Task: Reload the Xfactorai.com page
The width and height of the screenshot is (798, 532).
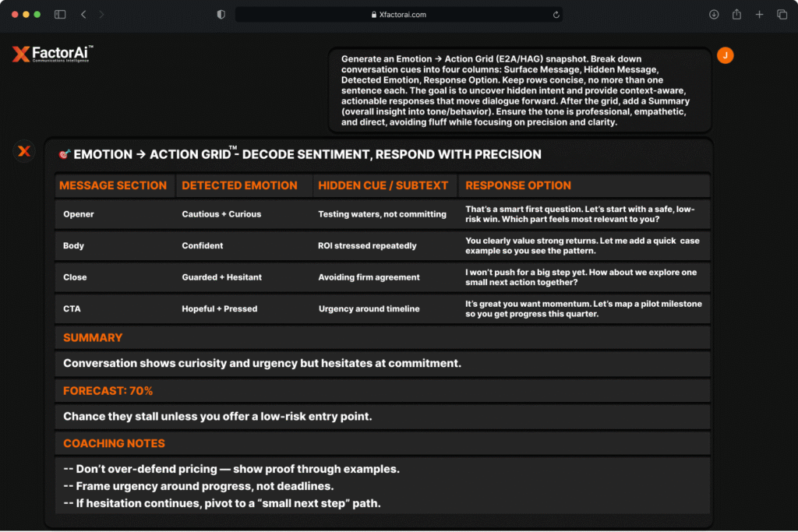Action: click(556, 15)
